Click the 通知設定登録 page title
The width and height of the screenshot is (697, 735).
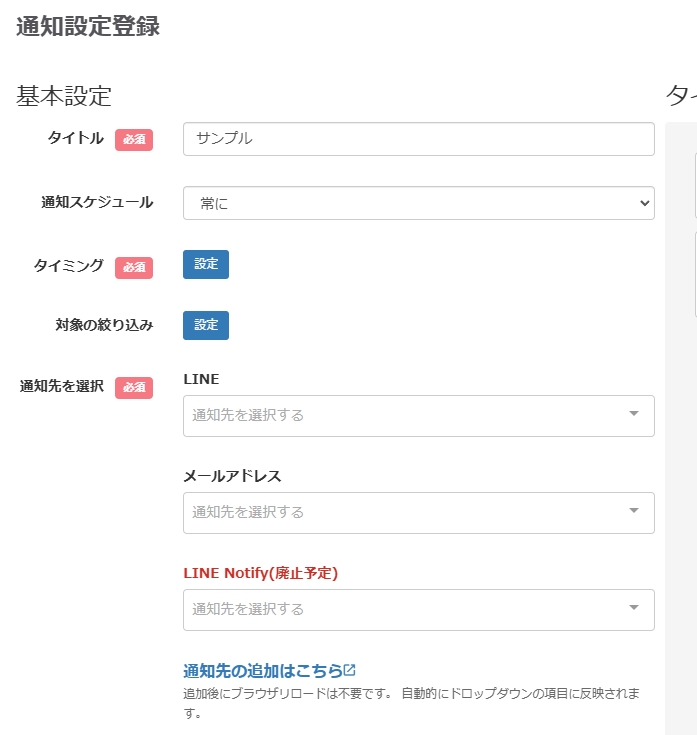click(88, 27)
